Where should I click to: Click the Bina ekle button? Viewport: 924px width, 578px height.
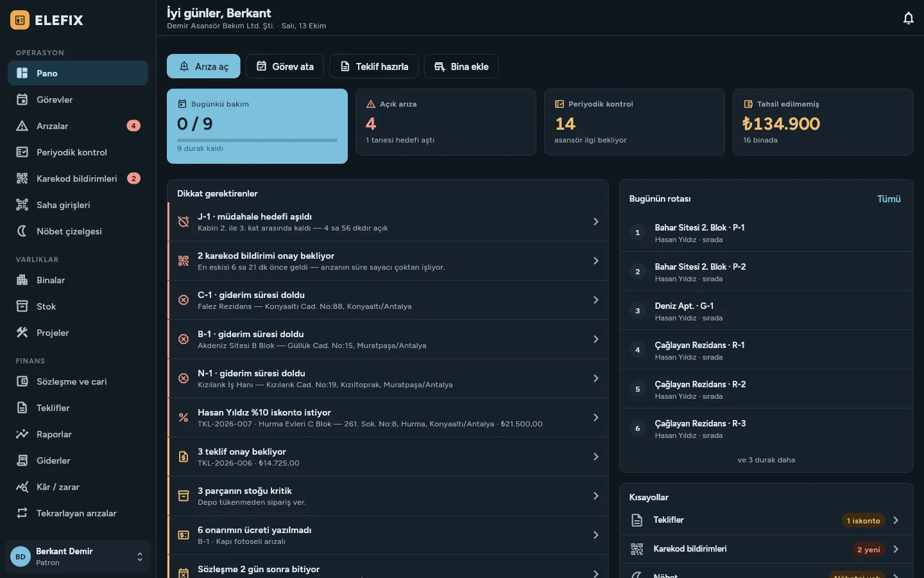[461, 66]
